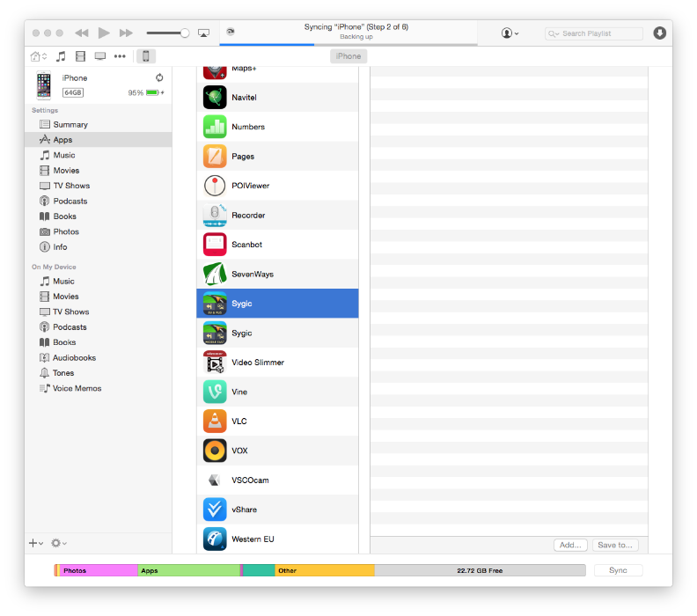Select the Navitel app icon
Image resolution: width=697 pixels, height=616 pixels.
215,98
